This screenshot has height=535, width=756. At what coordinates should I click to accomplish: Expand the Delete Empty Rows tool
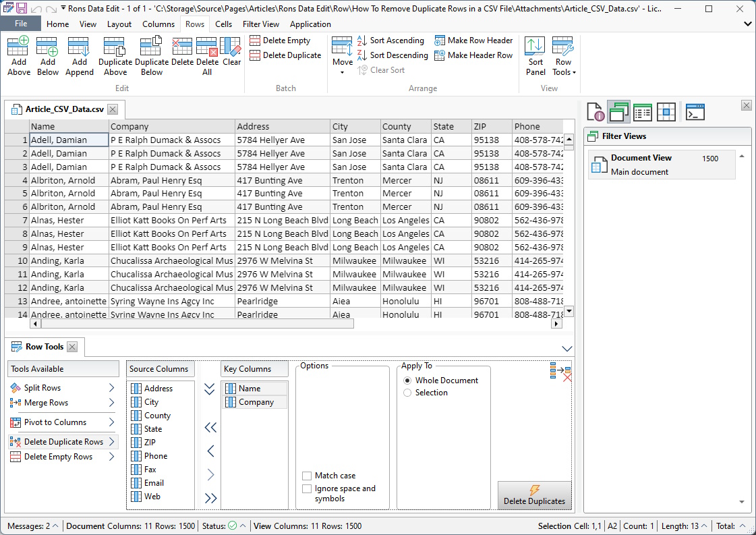(x=111, y=457)
